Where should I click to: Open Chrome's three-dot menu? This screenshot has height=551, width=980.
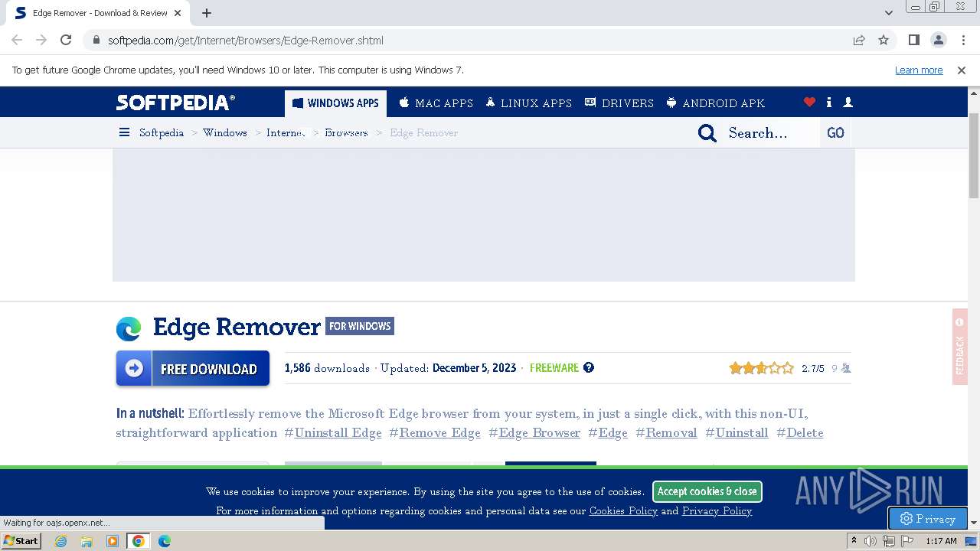pyautogui.click(x=963, y=40)
